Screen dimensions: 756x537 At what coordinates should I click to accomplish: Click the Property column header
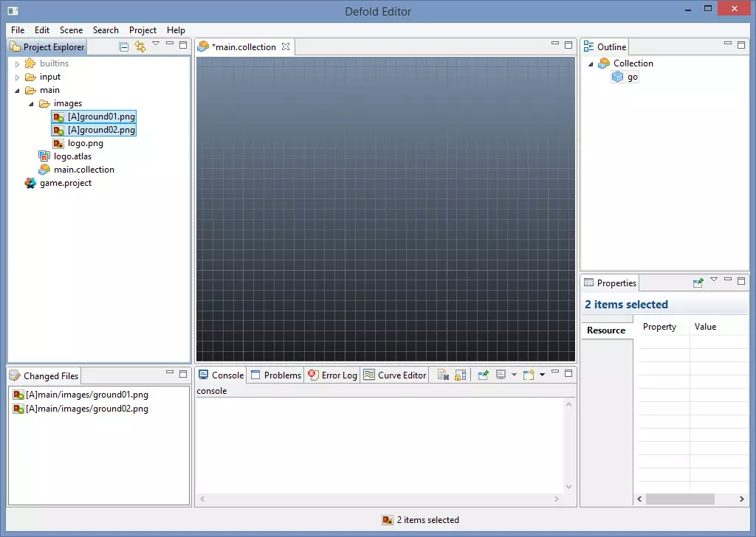point(659,327)
